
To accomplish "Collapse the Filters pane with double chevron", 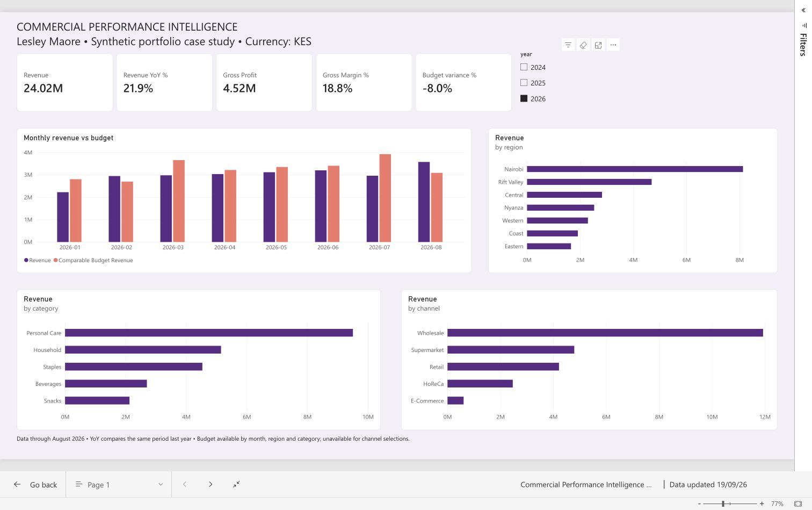I will pyautogui.click(x=803, y=10).
